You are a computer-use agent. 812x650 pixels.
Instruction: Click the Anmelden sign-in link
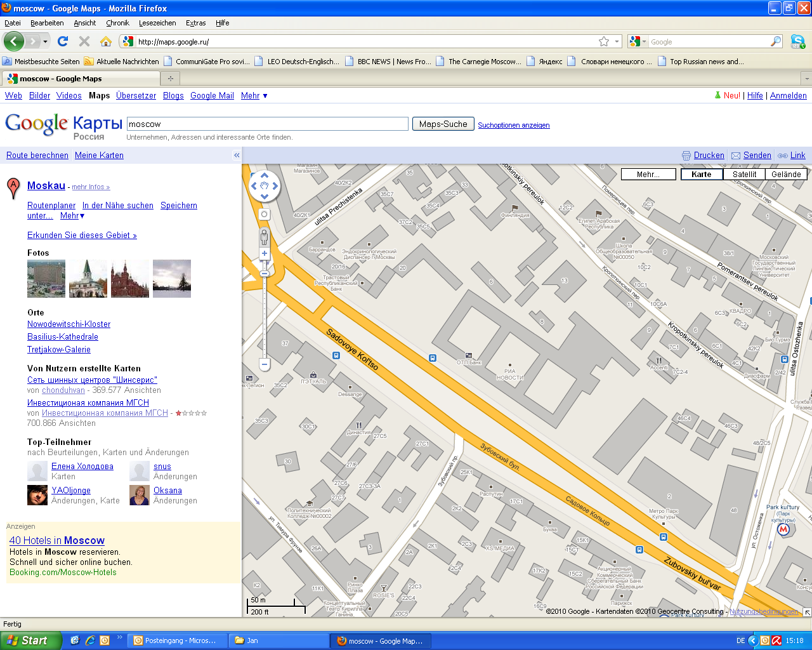tap(789, 96)
